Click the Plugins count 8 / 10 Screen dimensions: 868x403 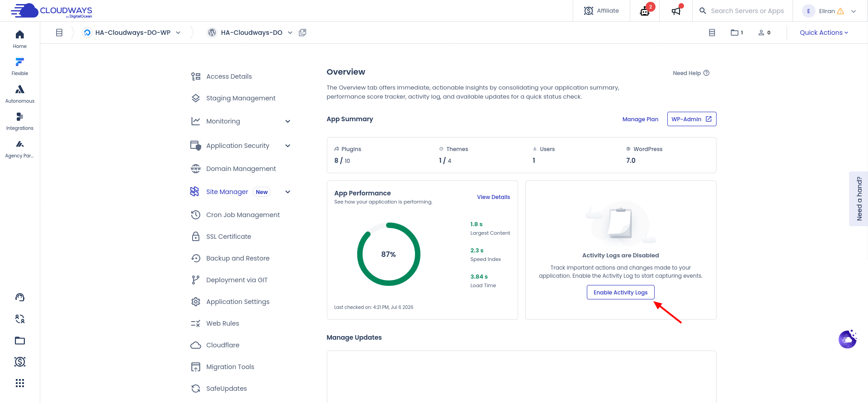pyautogui.click(x=342, y=161)
